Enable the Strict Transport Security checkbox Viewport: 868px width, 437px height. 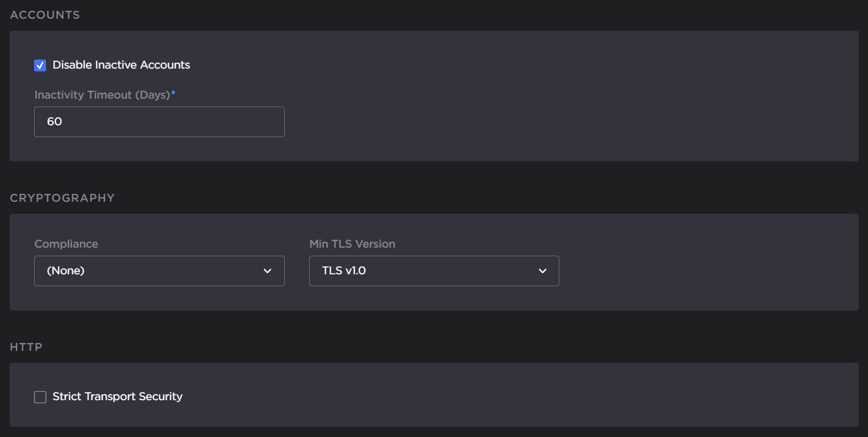click(x=40, y=397)
